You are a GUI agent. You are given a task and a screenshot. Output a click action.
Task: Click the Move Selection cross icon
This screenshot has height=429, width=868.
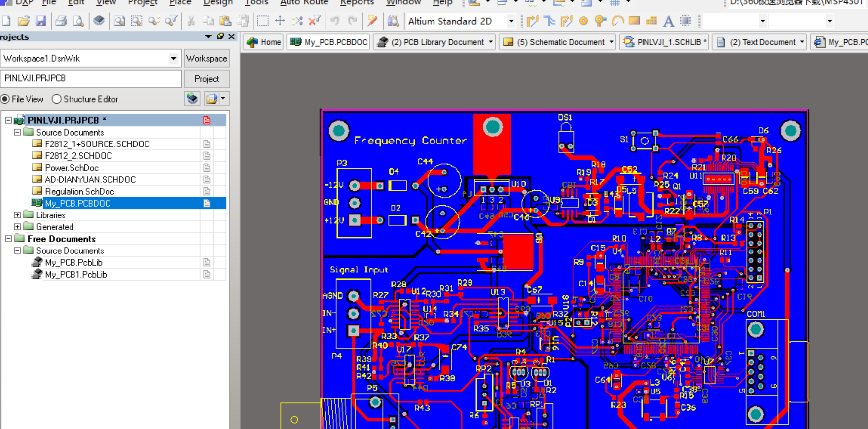[x=280, y=21]
